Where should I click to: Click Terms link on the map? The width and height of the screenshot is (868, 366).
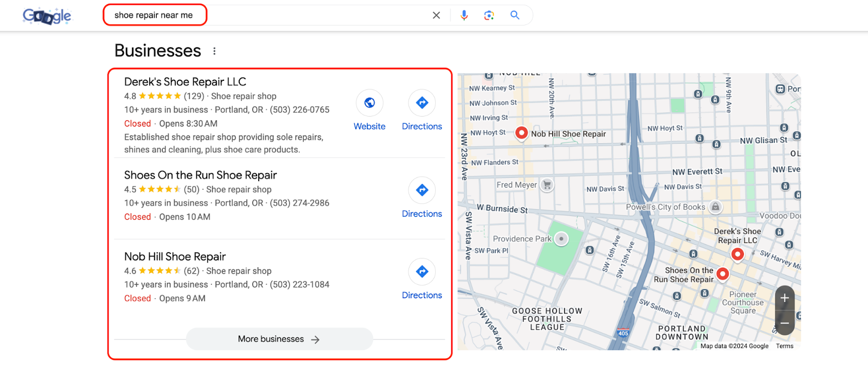[784, 346]
